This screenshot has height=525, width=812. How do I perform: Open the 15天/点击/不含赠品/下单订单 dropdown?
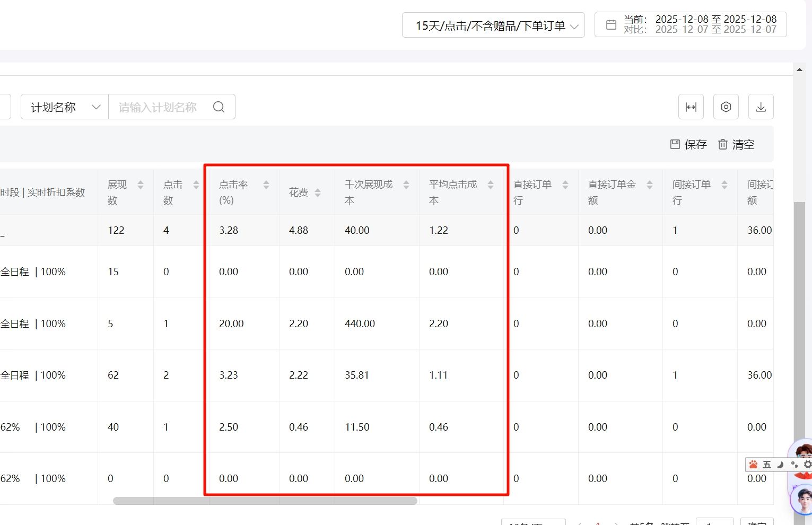pos(493,25)
